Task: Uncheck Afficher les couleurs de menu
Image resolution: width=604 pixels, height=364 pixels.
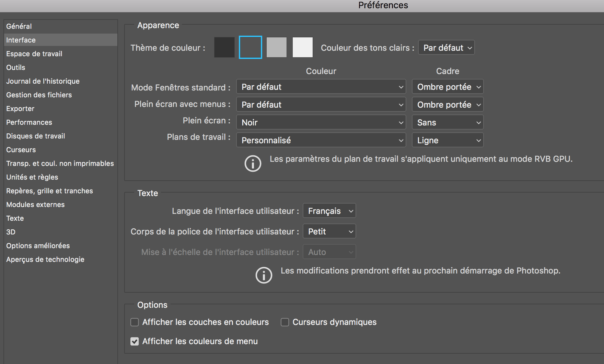Action: [x=135, y=341]
